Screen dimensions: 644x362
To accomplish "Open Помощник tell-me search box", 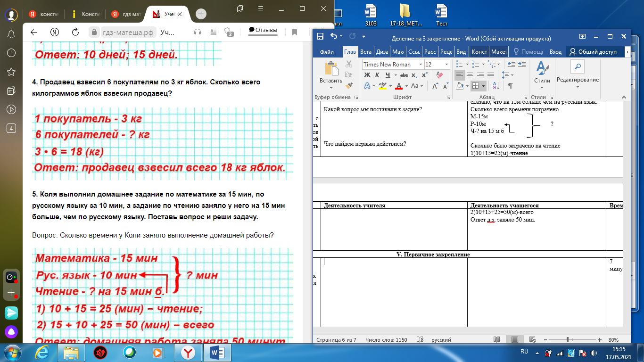I will click(528, 52).
